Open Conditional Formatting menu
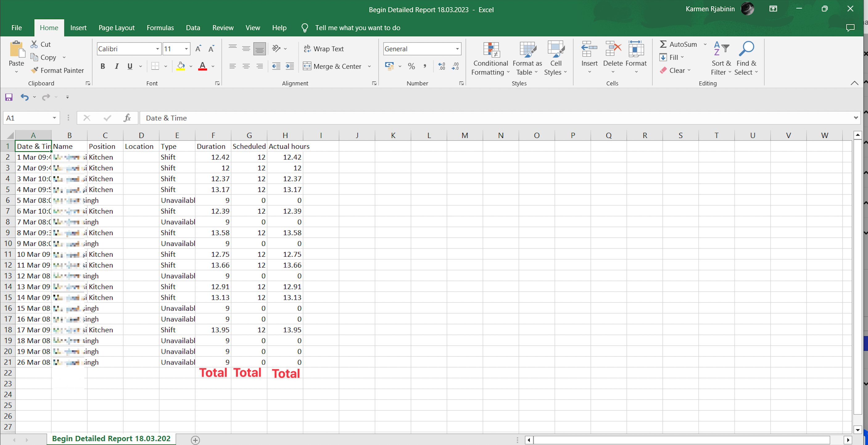The image size is (868, 445). (491, 58)
